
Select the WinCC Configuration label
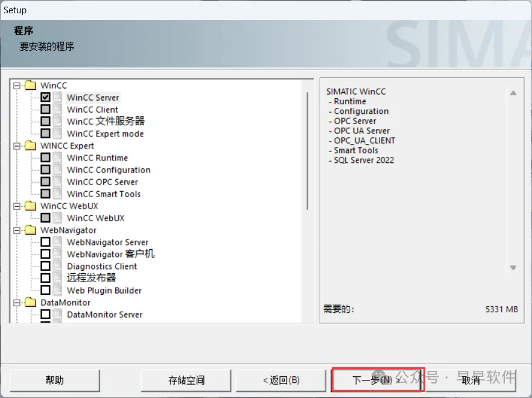coord(109,170)
